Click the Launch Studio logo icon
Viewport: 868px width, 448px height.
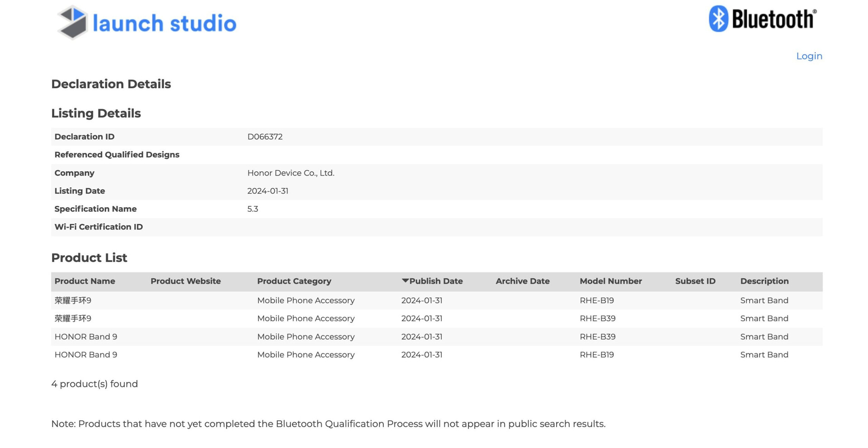(x=72, y=23)
